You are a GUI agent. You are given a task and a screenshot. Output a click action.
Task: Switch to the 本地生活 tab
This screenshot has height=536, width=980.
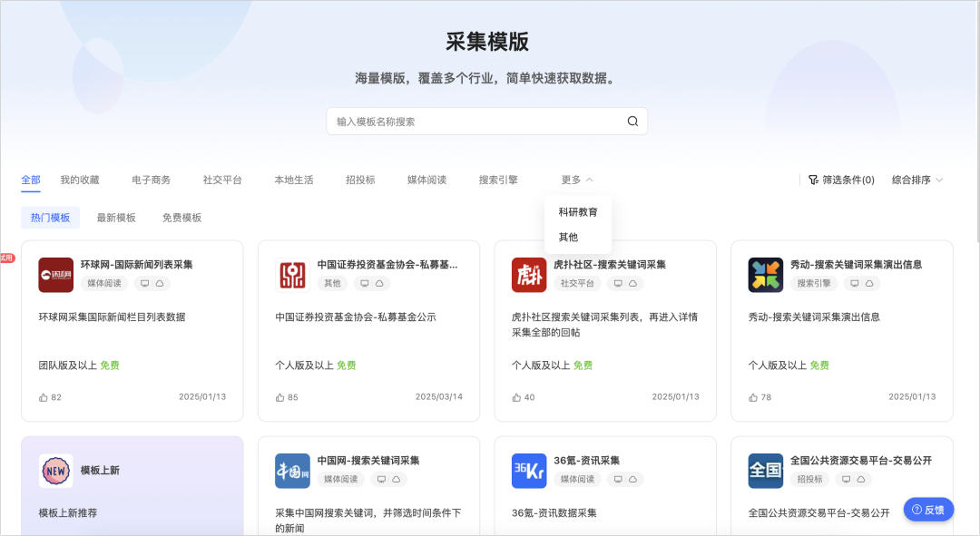click(x=294, y=180)
